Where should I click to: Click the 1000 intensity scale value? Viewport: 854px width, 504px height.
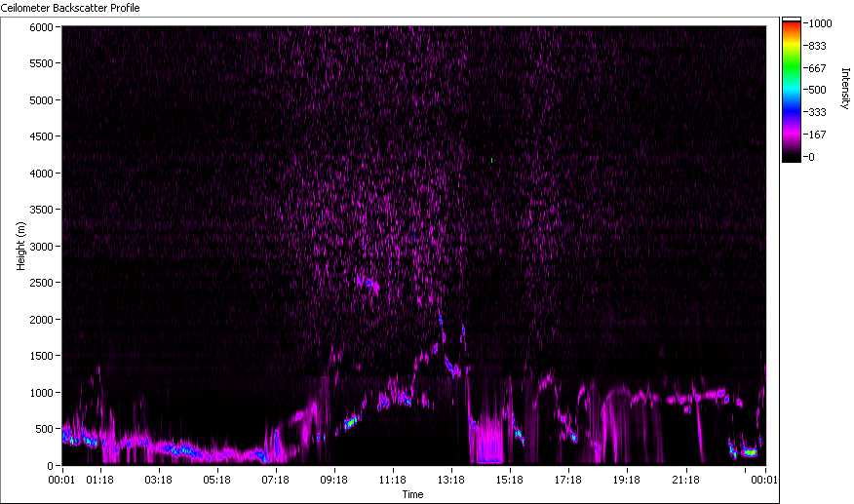coord(820,23)
